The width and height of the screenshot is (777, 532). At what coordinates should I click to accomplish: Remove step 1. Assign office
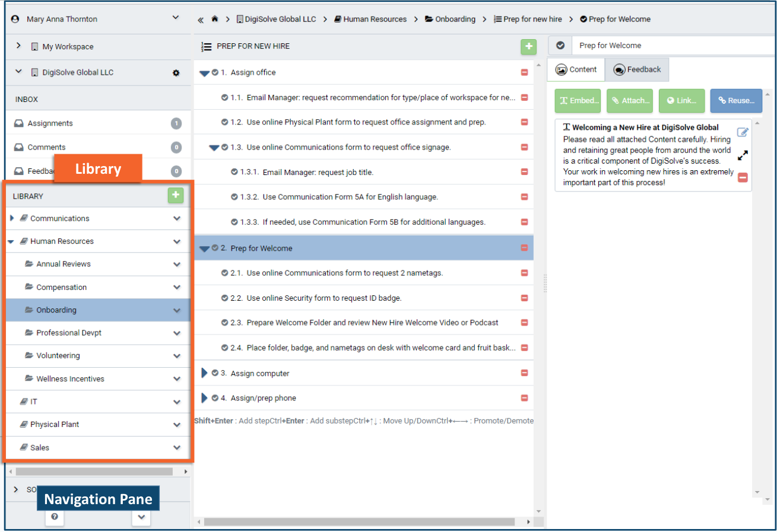point(524,72)
